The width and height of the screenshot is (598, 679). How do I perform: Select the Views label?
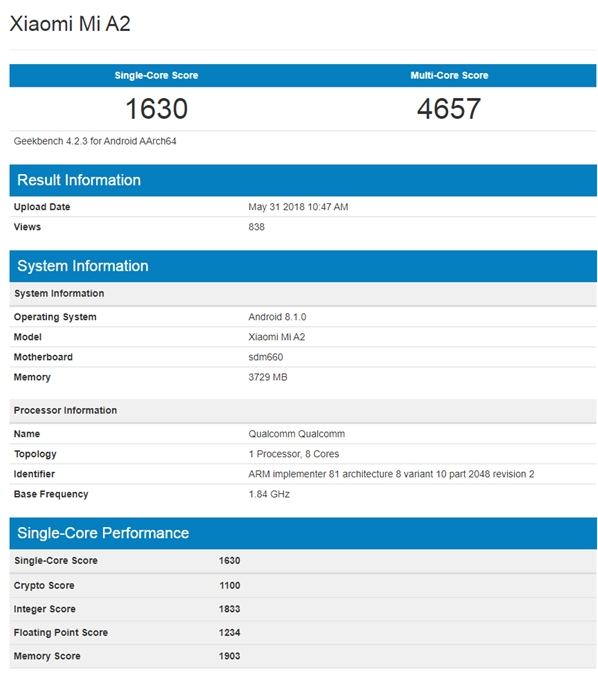(27, 227)
